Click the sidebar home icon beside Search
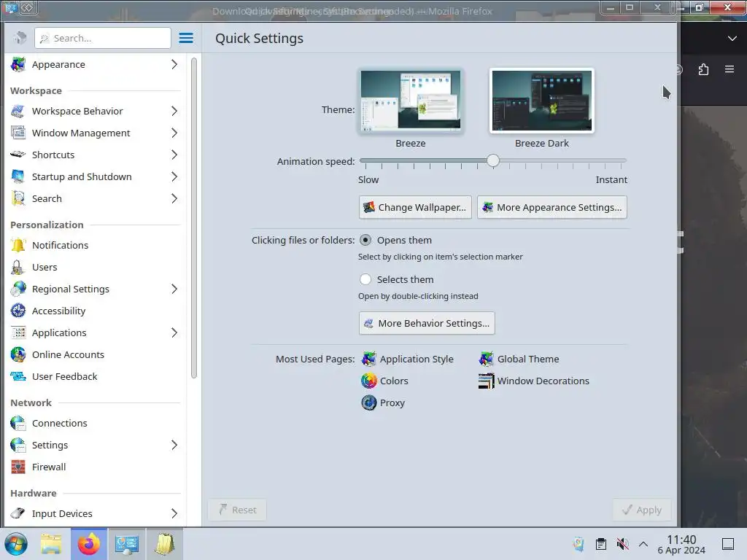 pos(20,38)
